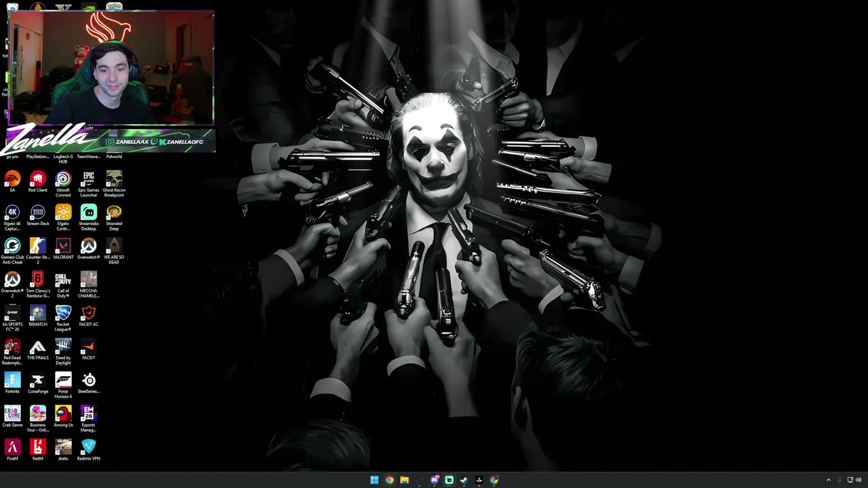
Task: Select the Stranded Deep game icon
Action: pyautogui.click(x=114, y=218)
